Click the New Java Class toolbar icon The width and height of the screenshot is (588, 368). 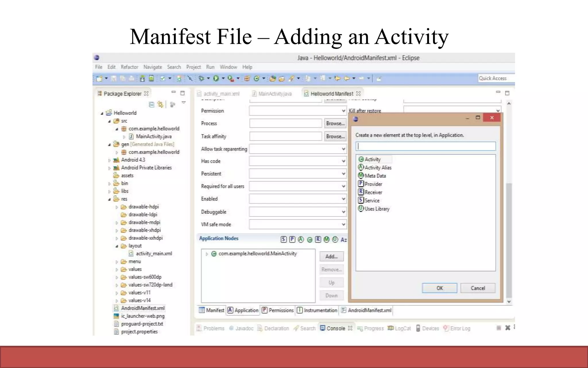[256, 78]
